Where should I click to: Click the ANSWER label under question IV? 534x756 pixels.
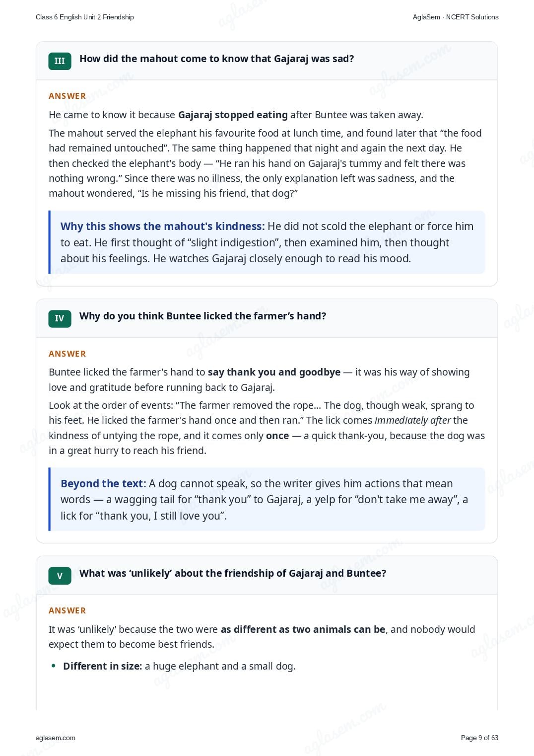pos(67,354)
